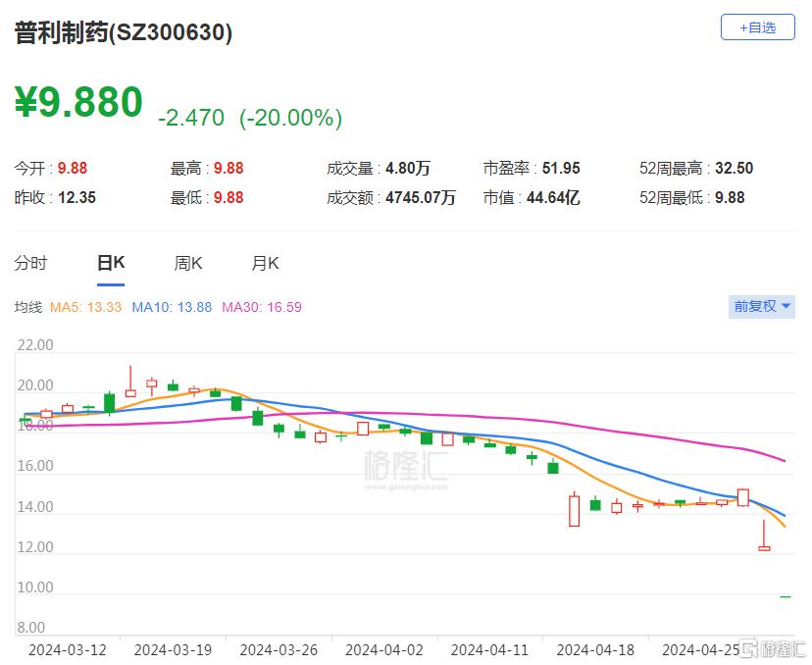Screen dimensions: 812x665
Task: Click 成交额 value 4745.07万
Action: (421, 197)
